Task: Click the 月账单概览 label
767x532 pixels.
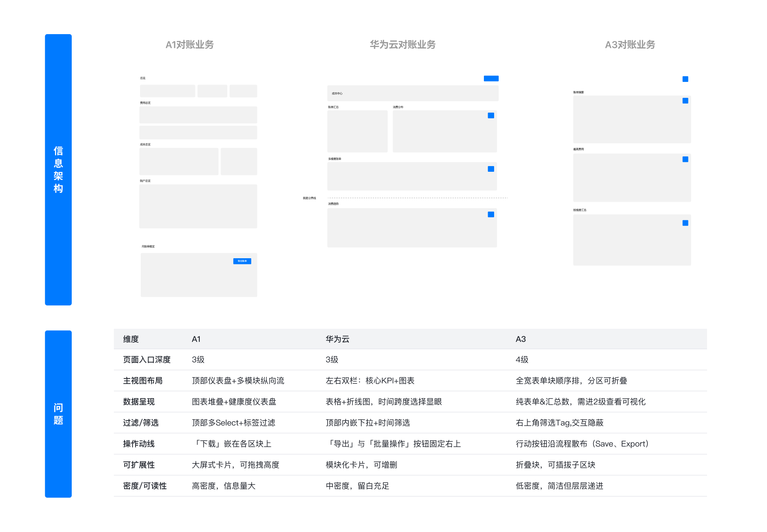Action: [x=148, y=246]
